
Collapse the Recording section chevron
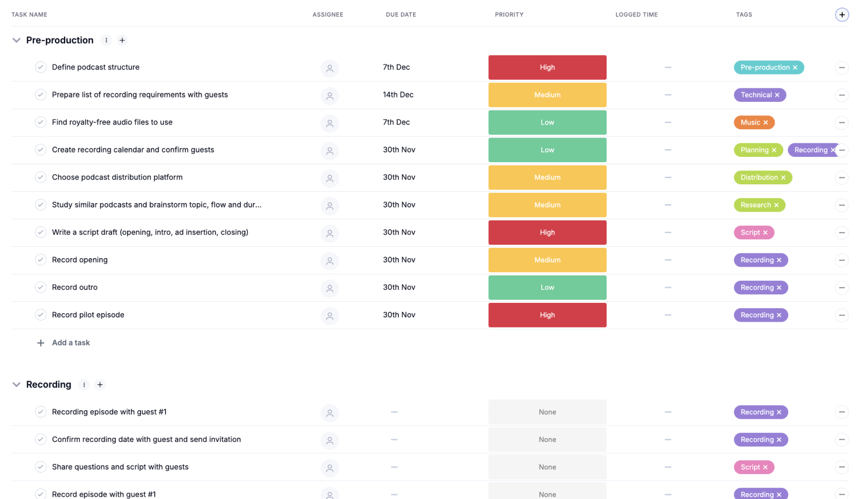click(x=17, y=385)
